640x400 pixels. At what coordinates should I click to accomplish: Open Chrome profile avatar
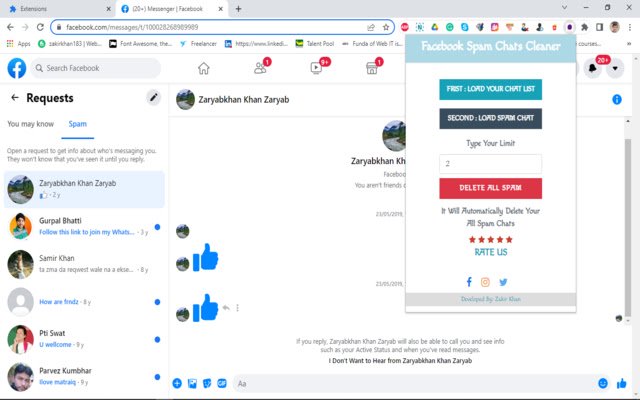tap(614, 27)
